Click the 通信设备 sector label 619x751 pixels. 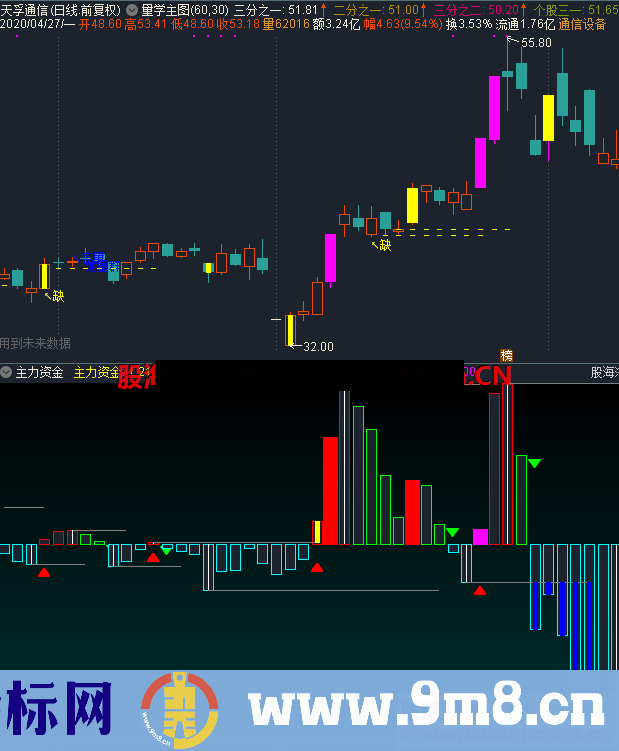582,24
